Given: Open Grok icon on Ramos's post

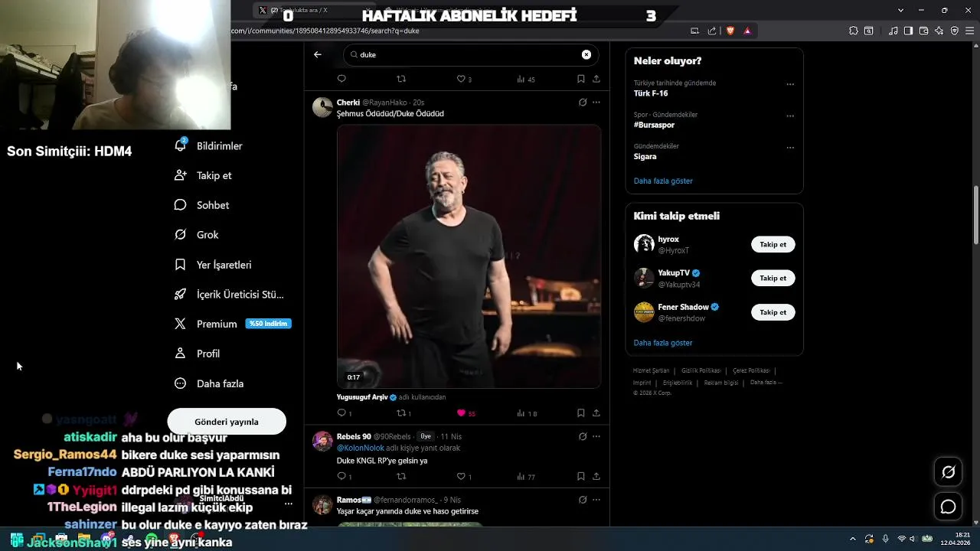Looking at the screenshot, I should [x=583, y=500].
